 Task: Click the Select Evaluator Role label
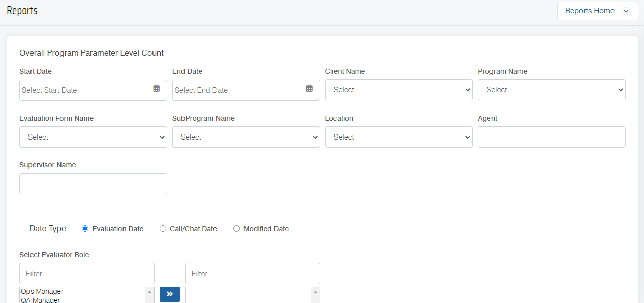pyautogui.click(x=54, y=255)
